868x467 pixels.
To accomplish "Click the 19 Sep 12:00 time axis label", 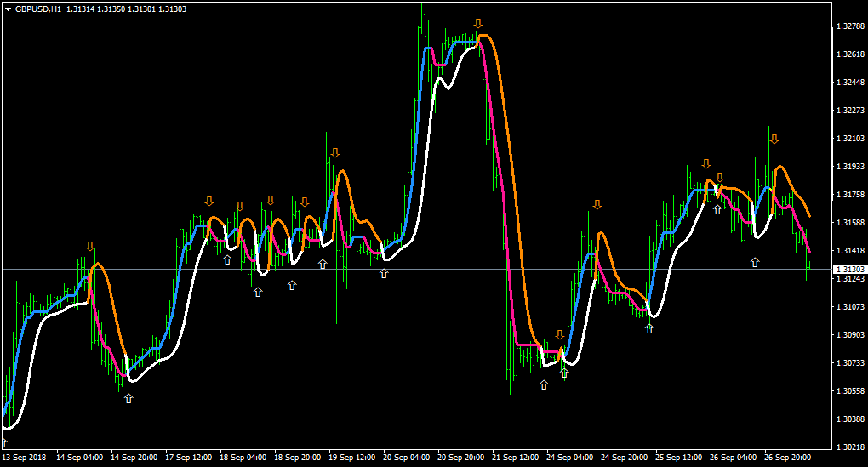I will (x=352, y=458).
